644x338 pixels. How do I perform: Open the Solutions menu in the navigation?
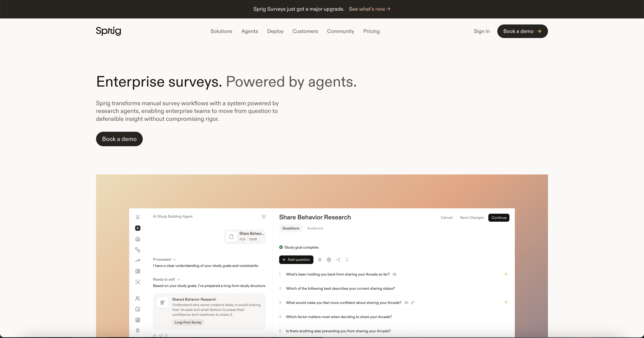(x=221, y=31)
